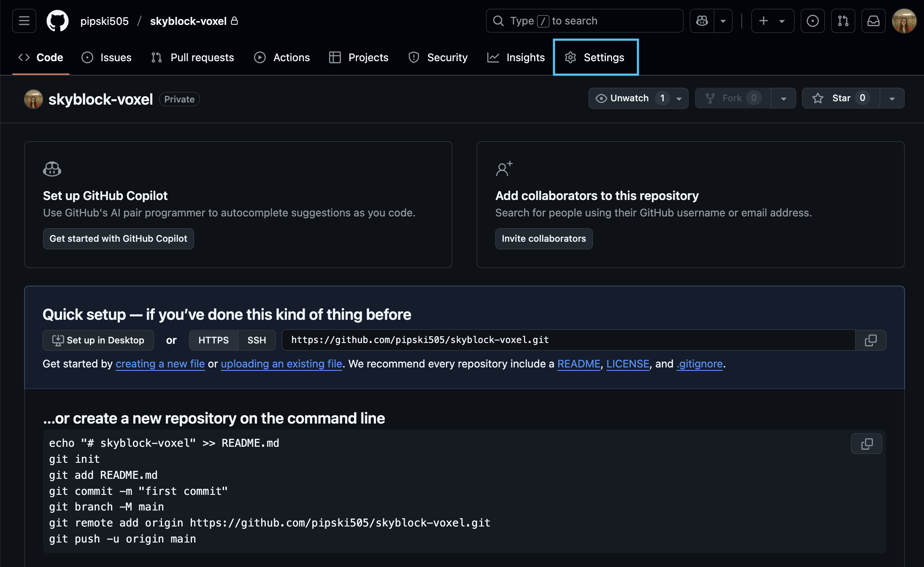
Task: Open the notifications inbox icon
Action: point(873,21)
